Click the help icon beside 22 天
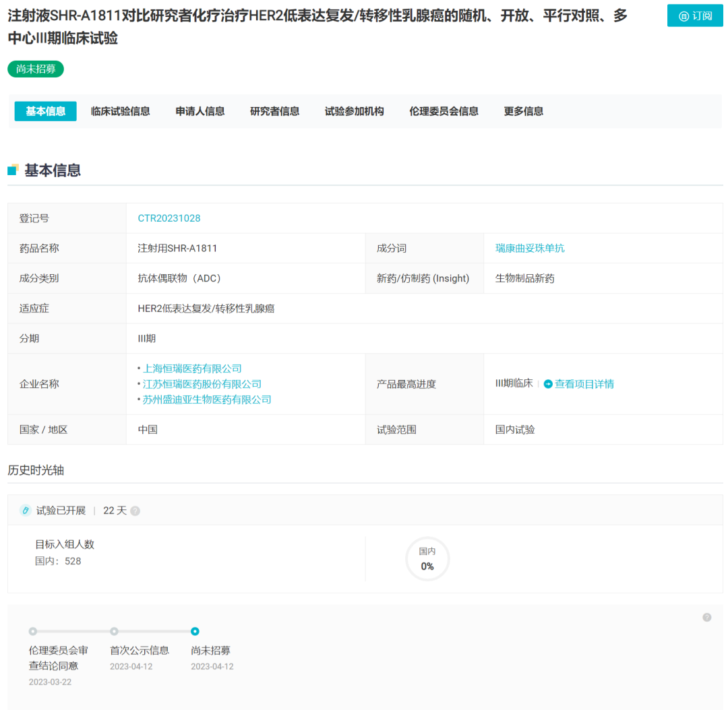The height and width of the screenshot is (710, 728). click(x=135, y=511)
